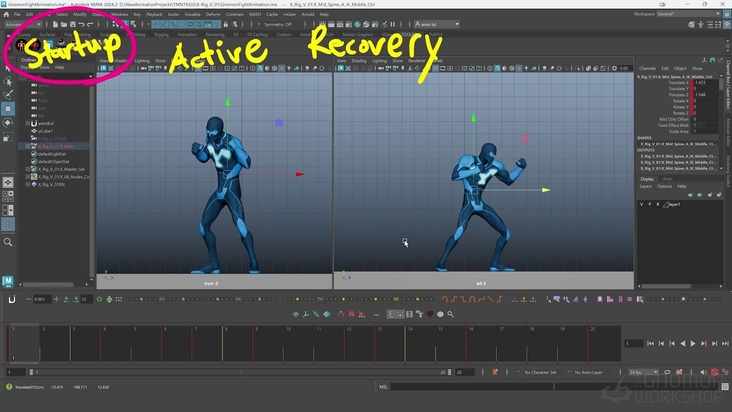Expand the animBot node in the Outliner
Viewport: 732px width, 412px height.
[x=28, y=124]
